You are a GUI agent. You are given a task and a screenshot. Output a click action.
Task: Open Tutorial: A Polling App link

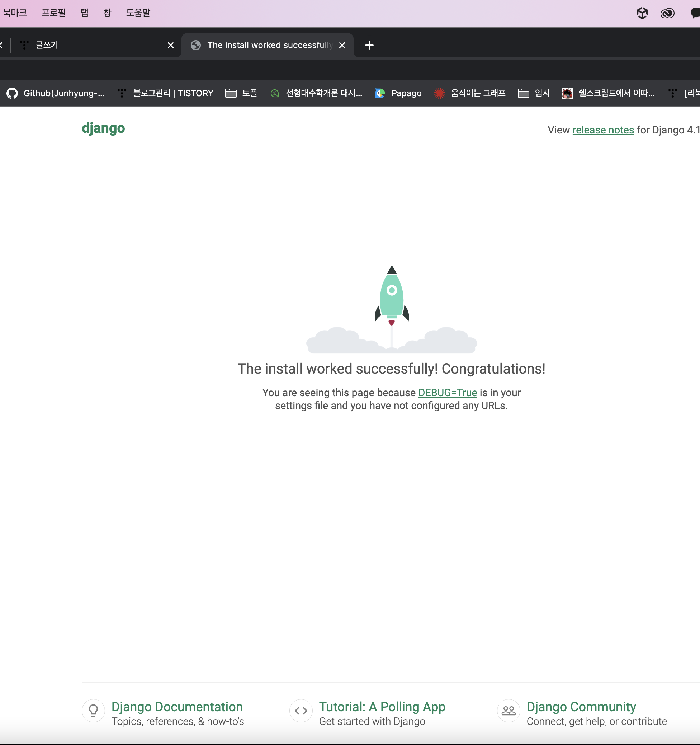(x=382, y=707)
